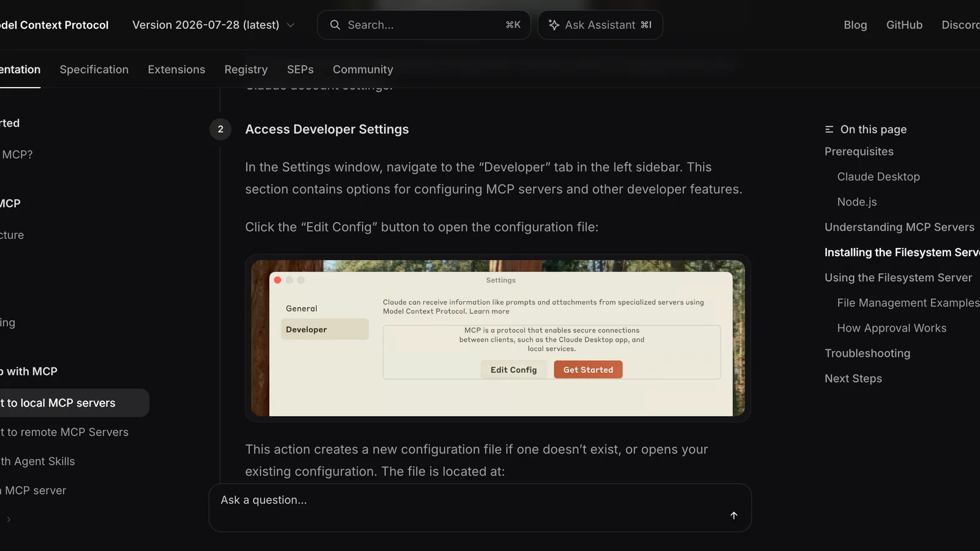Switch to the Extensions tab
The width and height of the screenshot is (980, 551).
tap(176, 70)
